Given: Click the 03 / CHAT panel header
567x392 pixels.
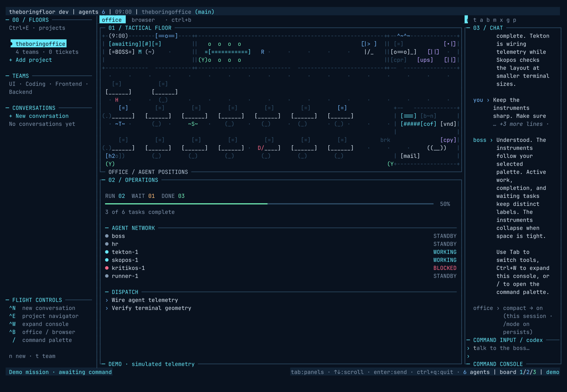Looking at the screenshot, I should (x=488, y=28).
